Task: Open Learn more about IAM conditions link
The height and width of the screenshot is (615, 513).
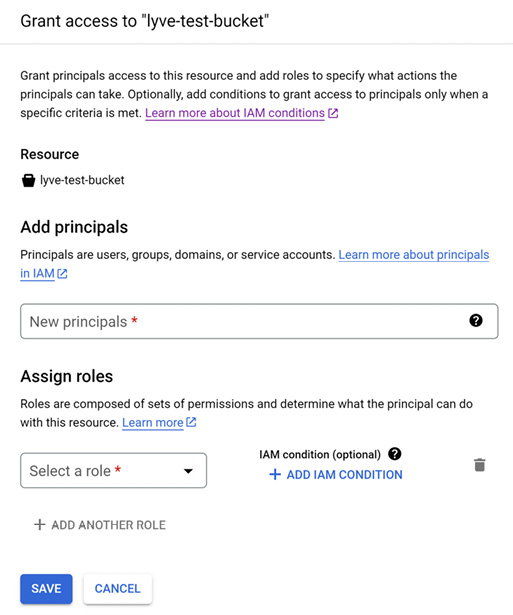Action: click(x=235, y=113)
